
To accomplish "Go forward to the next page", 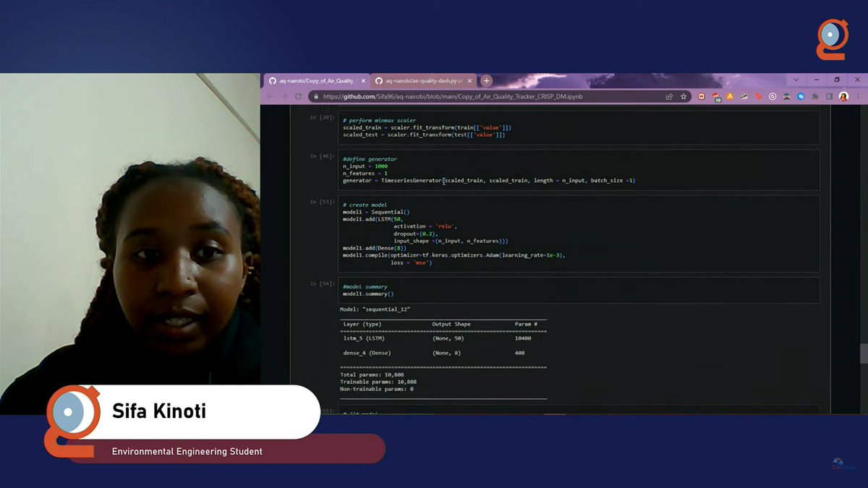I will pos(284,96).
